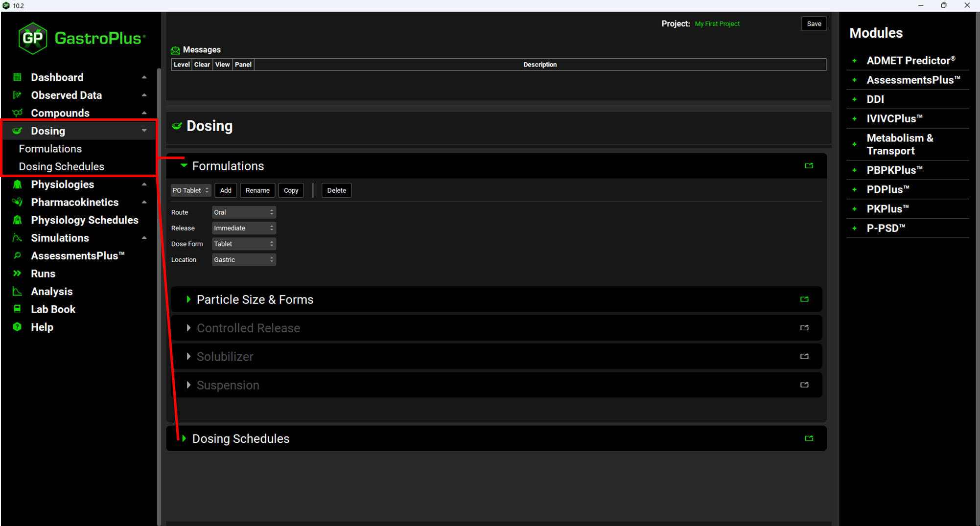
Task: Click the GastroPlus logo icon
Action: [x=32, y=38]
